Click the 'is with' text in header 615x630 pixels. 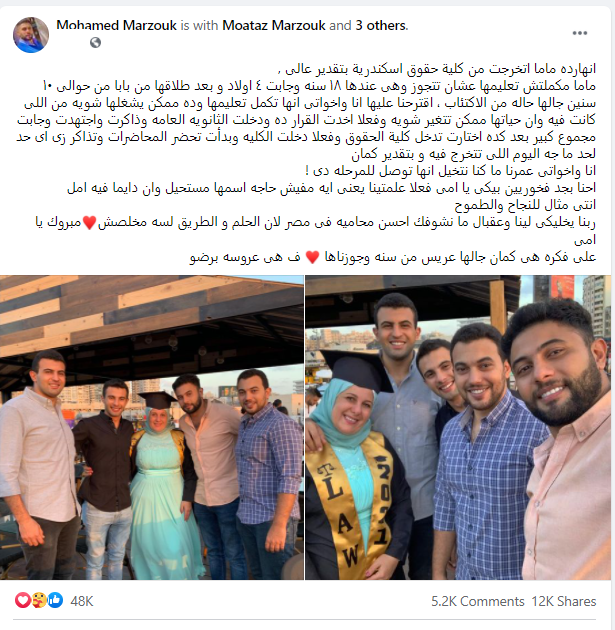199,25
